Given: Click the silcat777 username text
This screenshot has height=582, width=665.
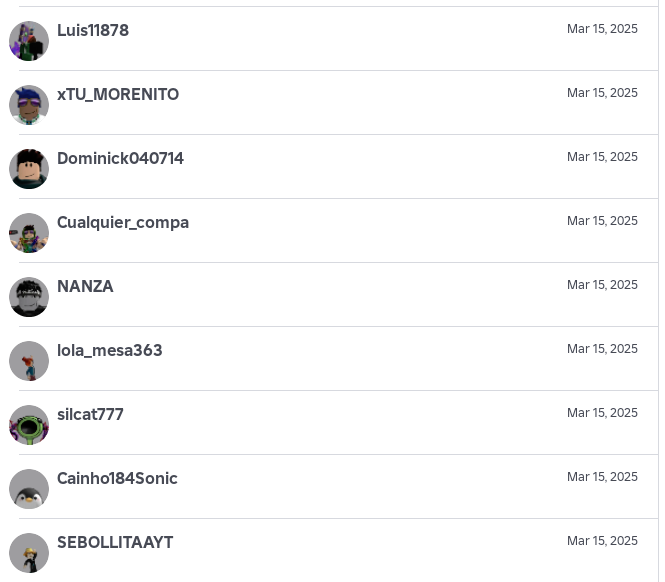Looking at the screenshot, I should pyautogui.click(x=90, y=415).
